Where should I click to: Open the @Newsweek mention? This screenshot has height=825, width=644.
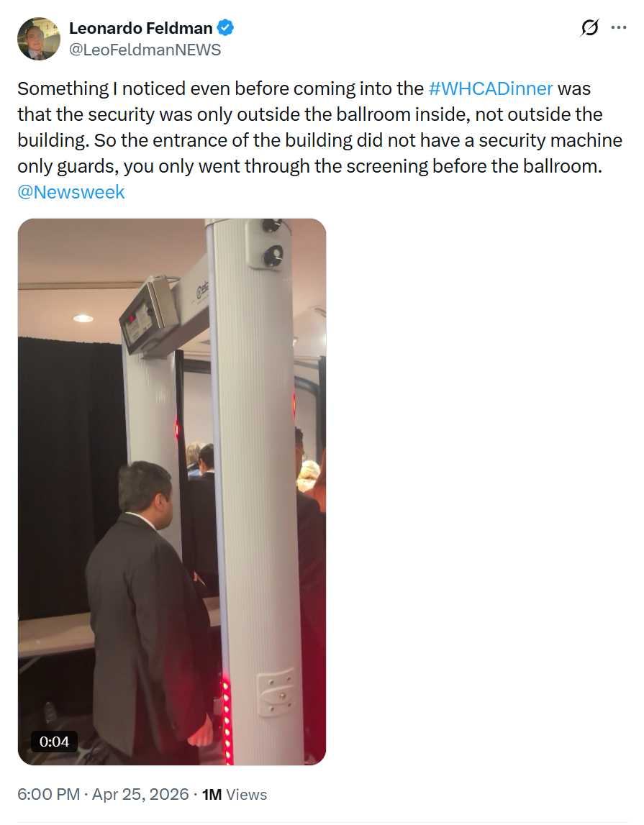(71, 192)
